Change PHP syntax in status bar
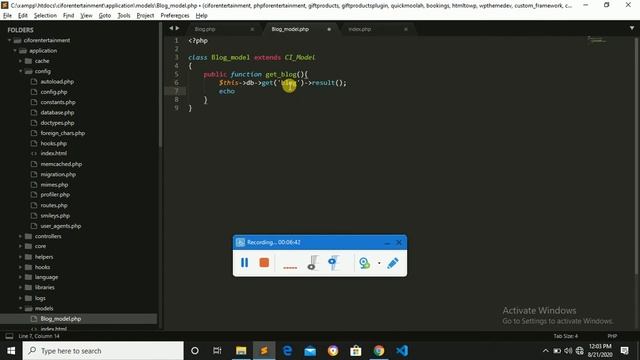640x360 pixels. [612, 336]
